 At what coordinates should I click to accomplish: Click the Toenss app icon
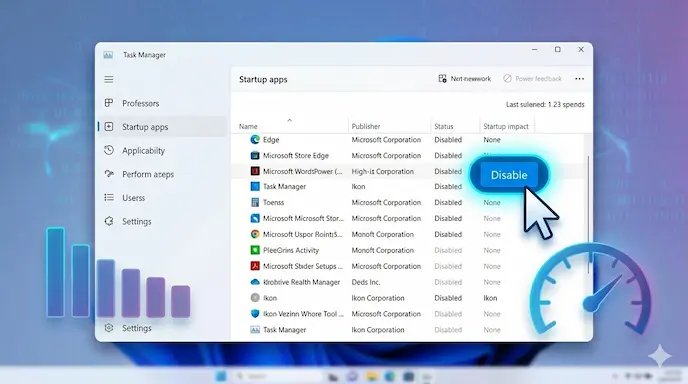coord(255,202)
